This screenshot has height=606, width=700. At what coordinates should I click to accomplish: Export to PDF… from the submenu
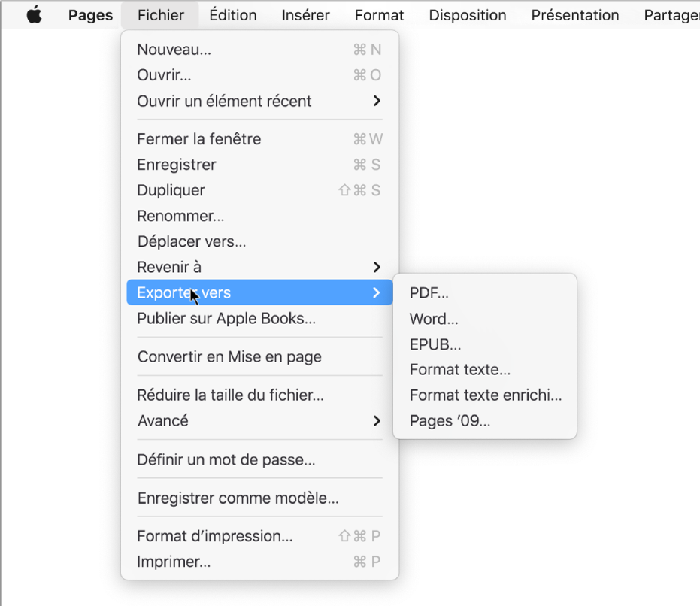click(x=485, y=292)
